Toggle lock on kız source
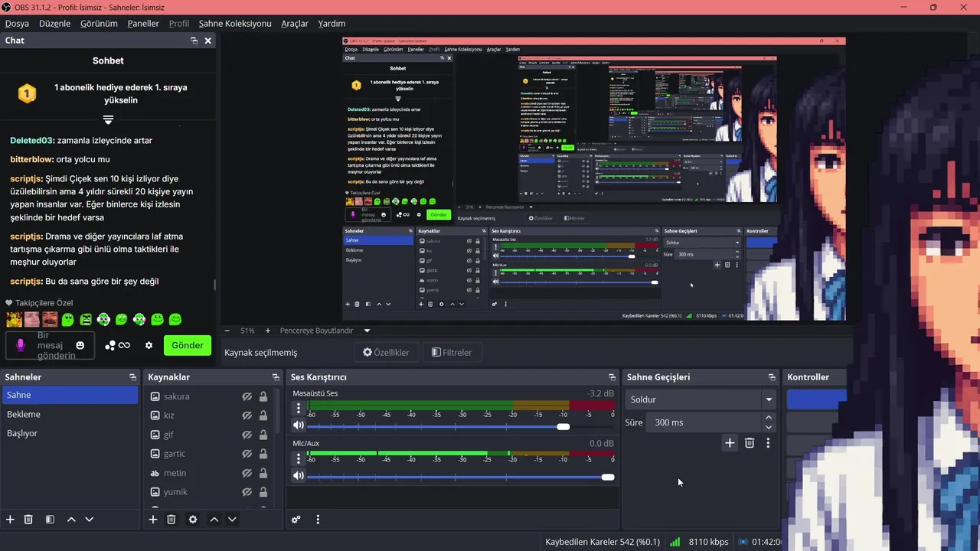 click(x=263, y=416)
